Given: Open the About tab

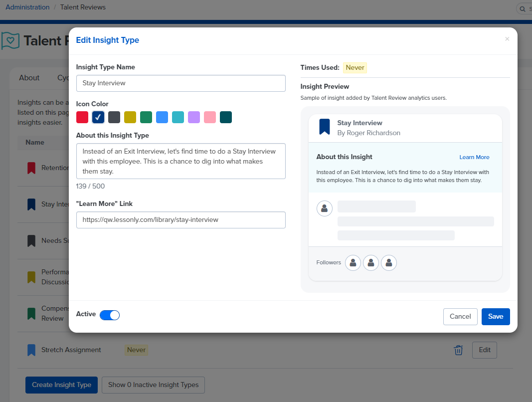Looking at the screenshot, I should click(x=29, y=78).
